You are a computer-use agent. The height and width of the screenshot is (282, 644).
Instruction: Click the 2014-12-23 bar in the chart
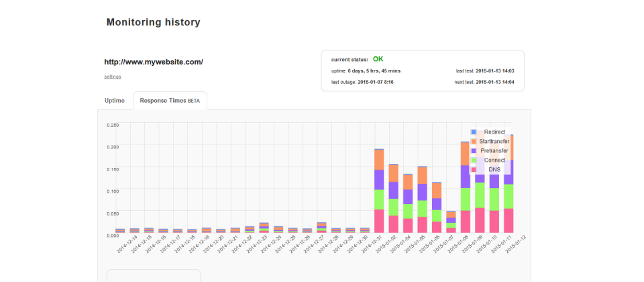tap(264, 228)
